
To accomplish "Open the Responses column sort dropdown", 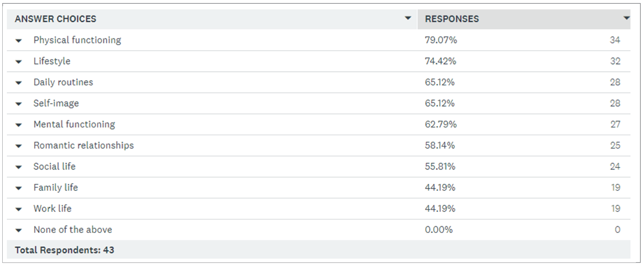I will tap(626, 18).
